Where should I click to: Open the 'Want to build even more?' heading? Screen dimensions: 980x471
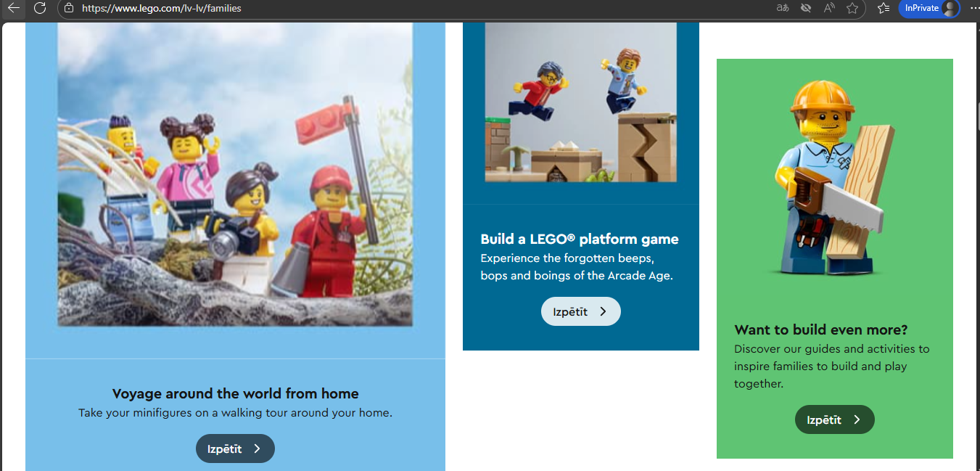(x=821, y=329)
